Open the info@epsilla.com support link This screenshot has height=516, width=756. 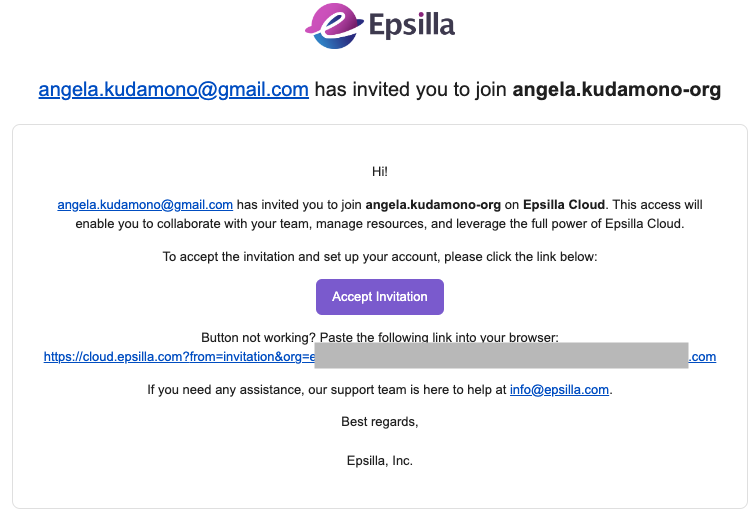tap(559, 390)
